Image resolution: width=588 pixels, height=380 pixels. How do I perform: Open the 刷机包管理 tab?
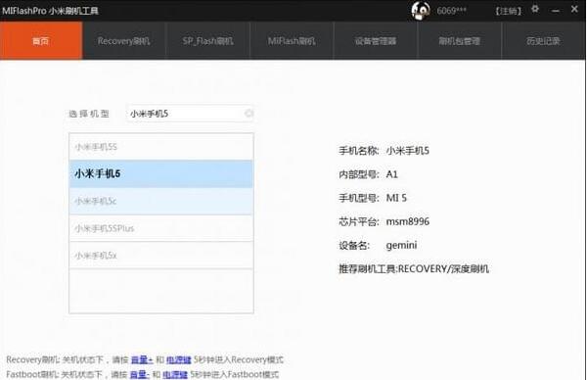tap(460, 40)
